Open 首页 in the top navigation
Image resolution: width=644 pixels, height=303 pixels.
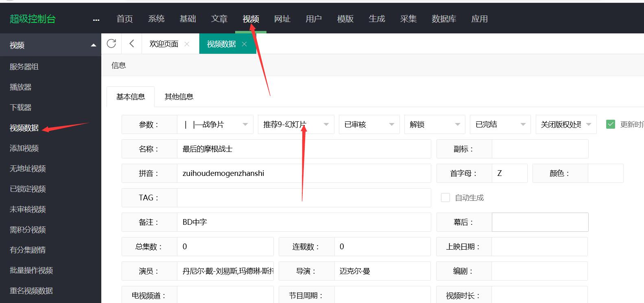point(124,19)
